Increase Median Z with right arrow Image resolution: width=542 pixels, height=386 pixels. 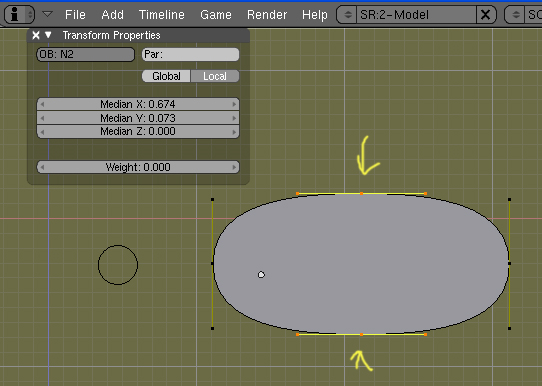click(234, 132)
